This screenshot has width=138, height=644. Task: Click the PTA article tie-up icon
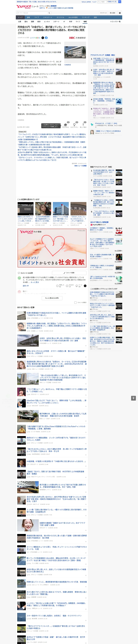click(92, 124)
